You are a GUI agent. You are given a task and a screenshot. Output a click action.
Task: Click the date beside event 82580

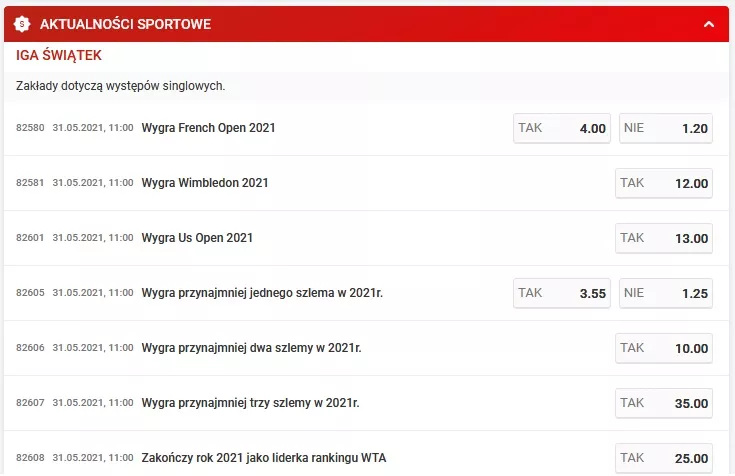pyautogui.click(x=93, y=128)
